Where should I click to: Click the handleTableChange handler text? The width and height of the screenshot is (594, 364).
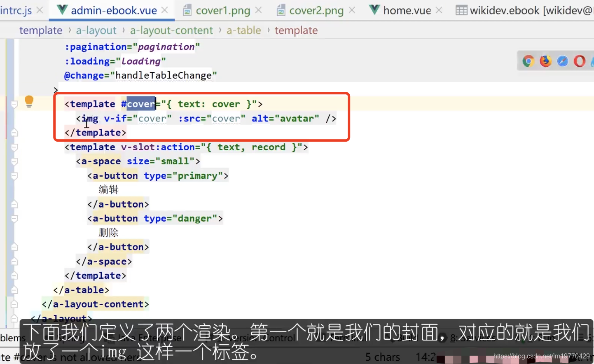coord(164,75)
